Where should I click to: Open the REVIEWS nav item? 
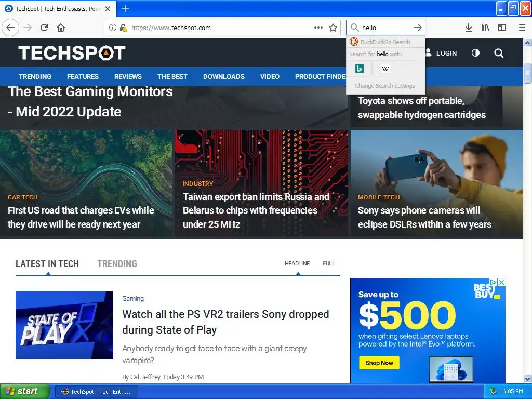pyautogui.click(x=128, y=77)
